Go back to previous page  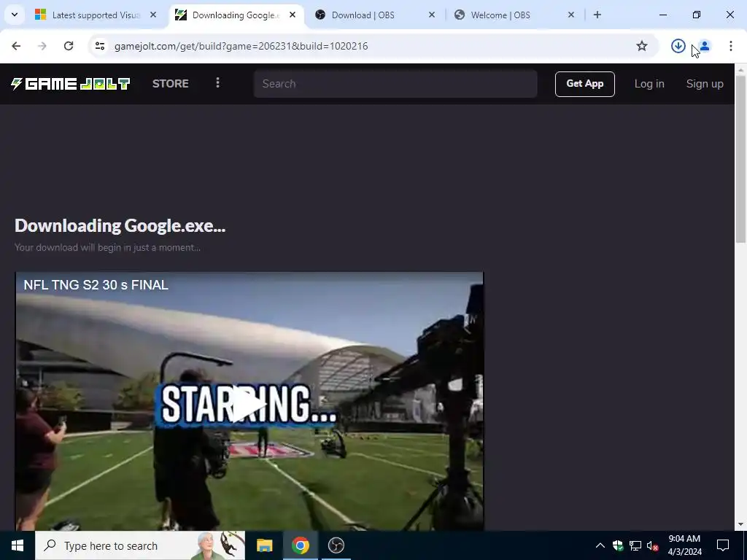point(16,46)
